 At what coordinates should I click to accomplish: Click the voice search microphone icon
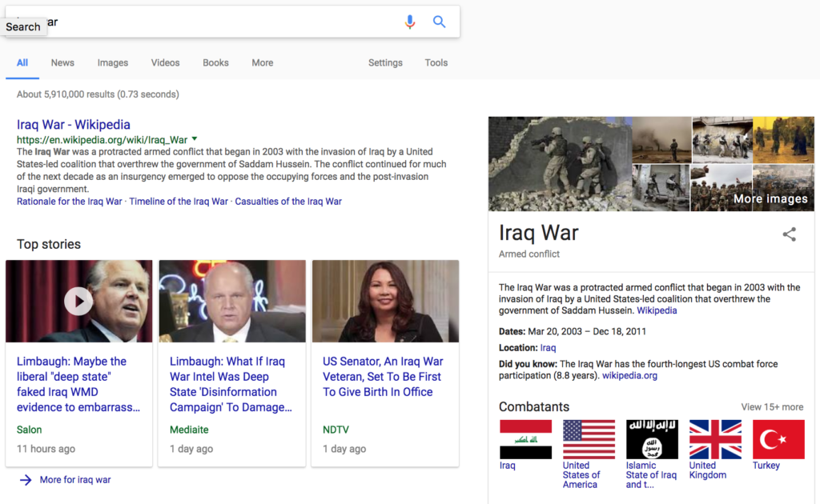click(x=410, y=22)
